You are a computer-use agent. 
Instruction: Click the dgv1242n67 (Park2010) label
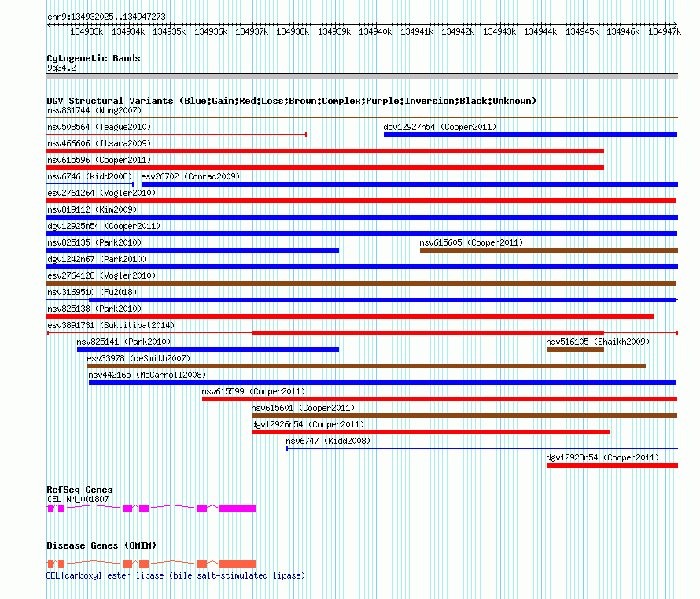(x=97, y=259)
